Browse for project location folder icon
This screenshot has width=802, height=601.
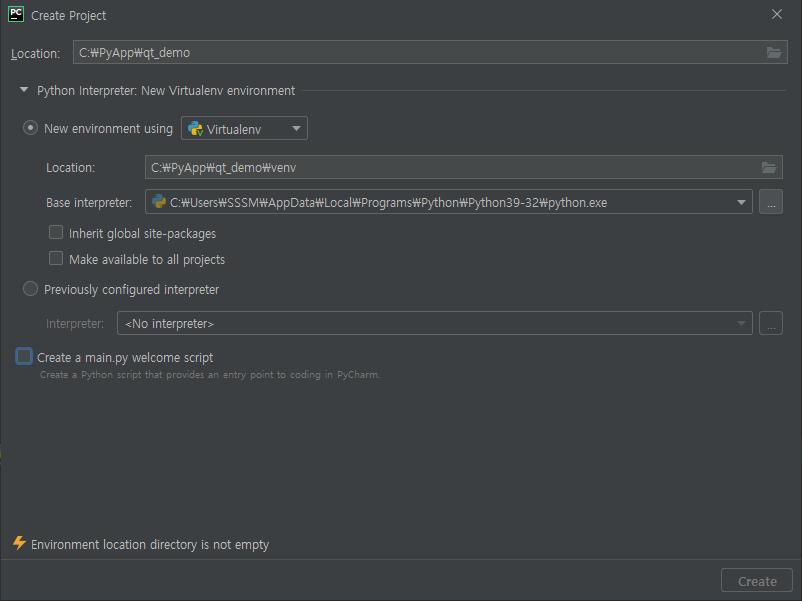click(x=773, y=52)
